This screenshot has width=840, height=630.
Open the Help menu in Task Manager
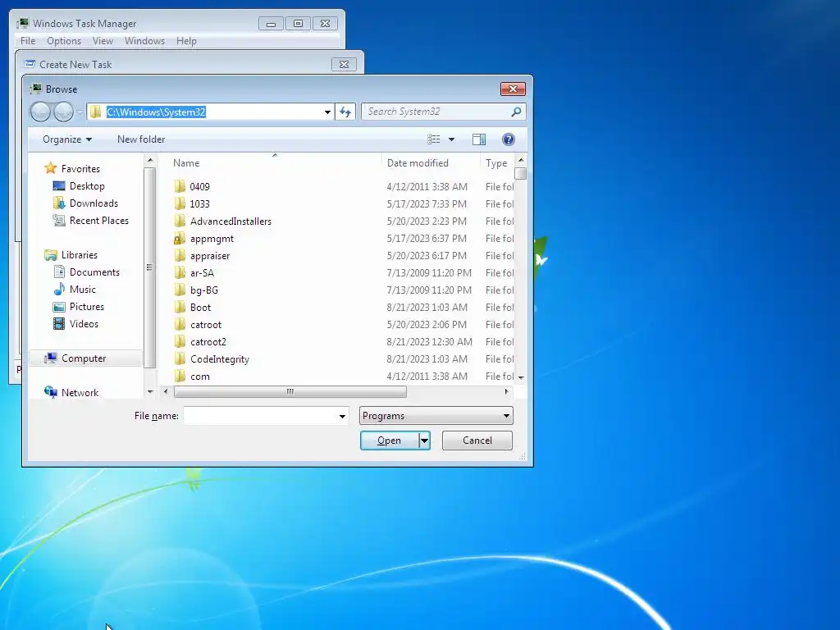[186, 41]
